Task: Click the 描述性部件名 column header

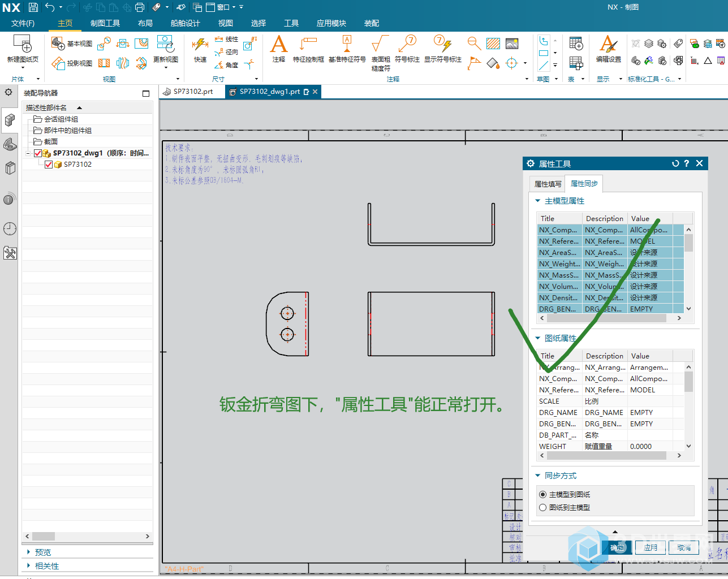Action: click(88, 107)
